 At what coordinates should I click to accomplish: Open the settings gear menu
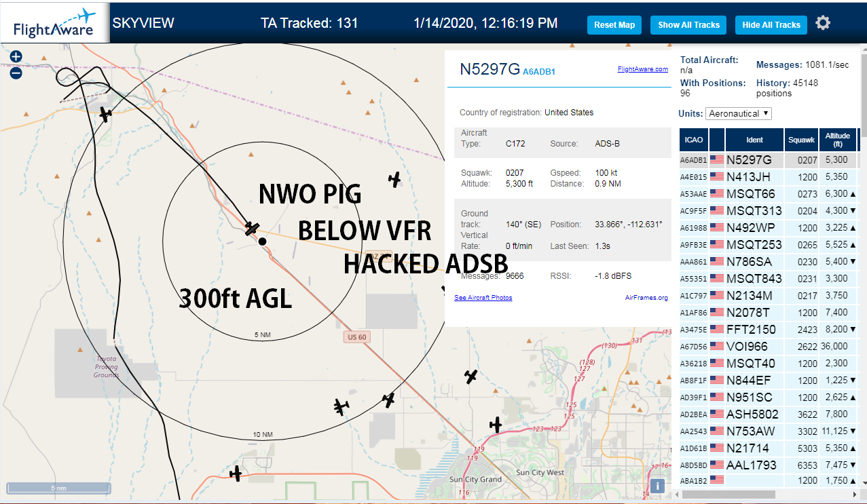click(823, 23)
